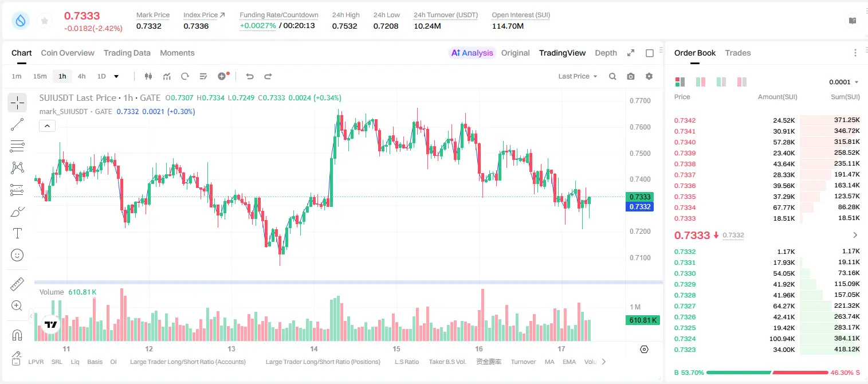Open the Coin Overview tab
The height and width of the screenshot is (384, 868).
(68, 53)
